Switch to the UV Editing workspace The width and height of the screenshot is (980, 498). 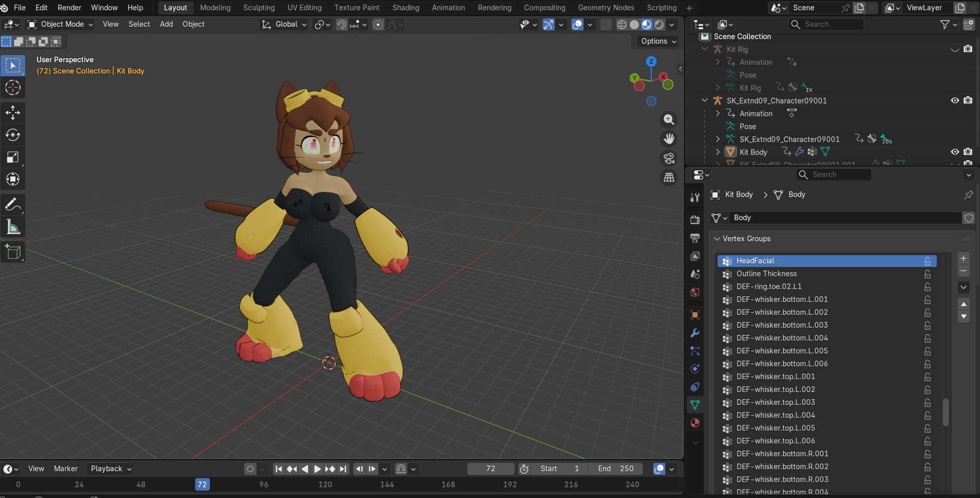305,8
